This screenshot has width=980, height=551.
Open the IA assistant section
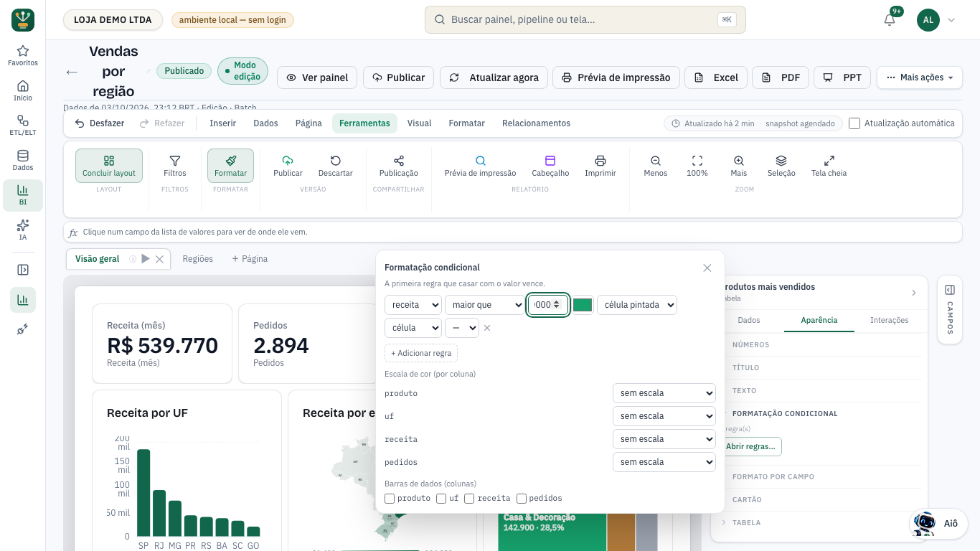(x=23, y=230)
